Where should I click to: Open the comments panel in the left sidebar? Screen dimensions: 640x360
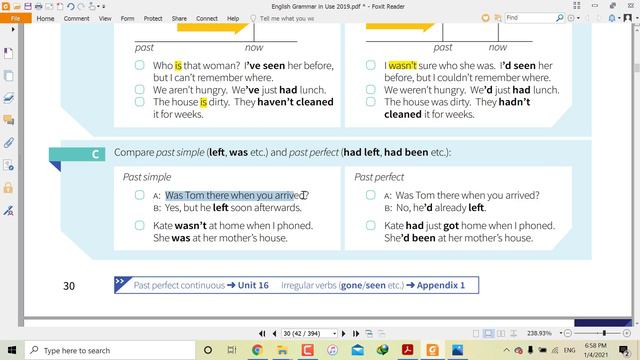8,120
